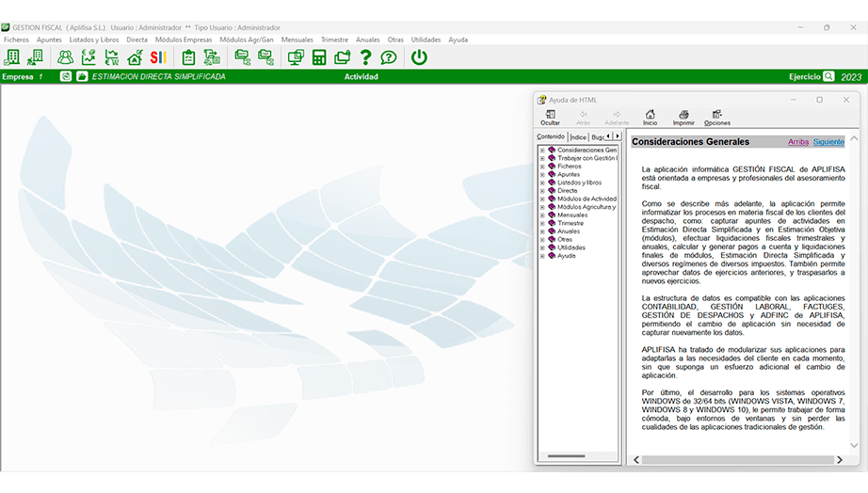Click the help content scroll-right arrow

pos(840,460)
